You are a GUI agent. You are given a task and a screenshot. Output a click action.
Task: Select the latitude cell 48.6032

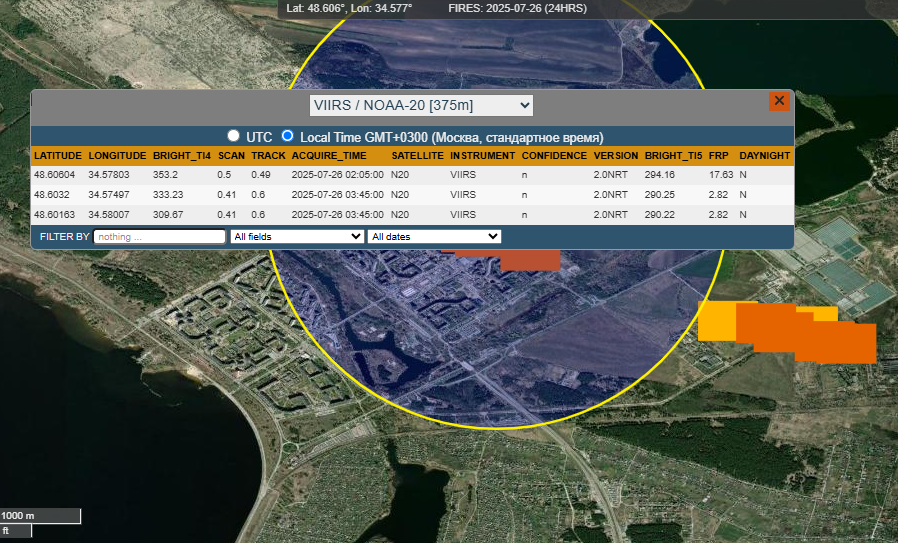click(x=52, y=195)
